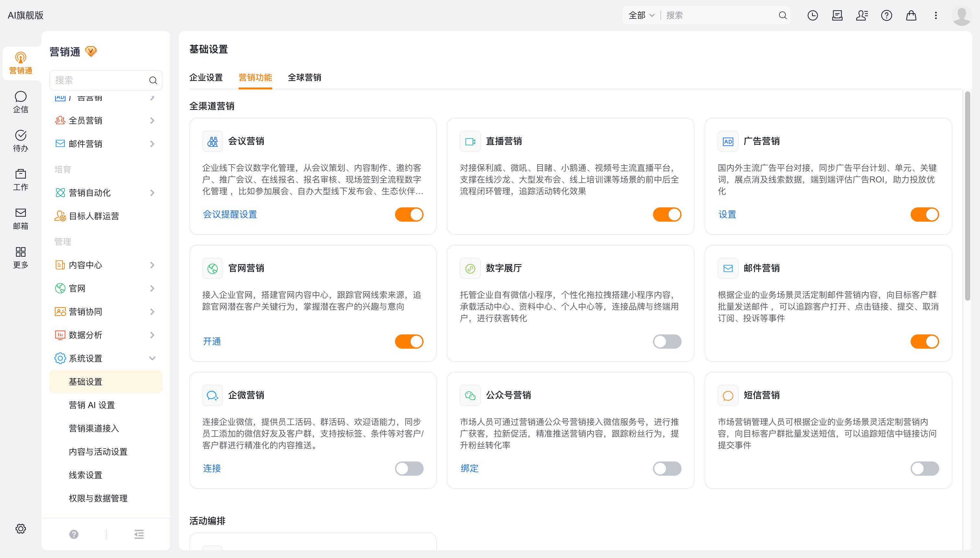The image size is (980, 558).
Task: Collapse the sidebar with the indent icon
Action: tap(139, 534)
